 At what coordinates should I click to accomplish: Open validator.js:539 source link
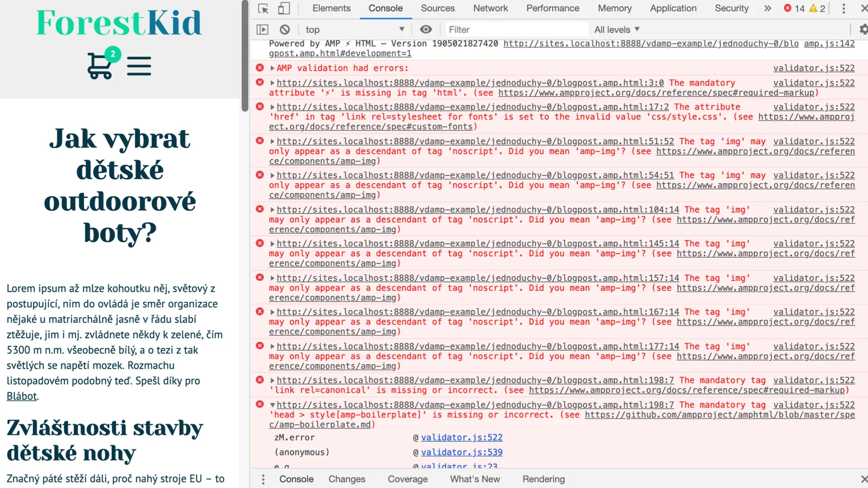point(462,452)
